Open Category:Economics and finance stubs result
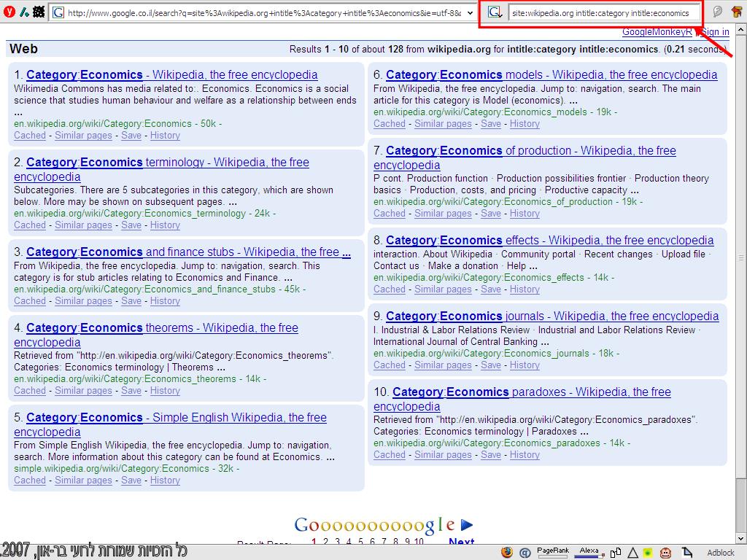This screenshot has height=560, width=747. [x=189, y=252]
